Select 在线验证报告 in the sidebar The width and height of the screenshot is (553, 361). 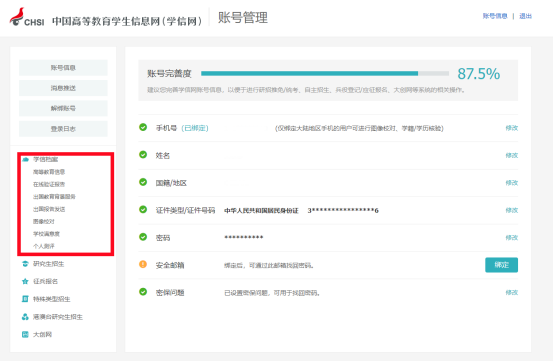[49, 184]
